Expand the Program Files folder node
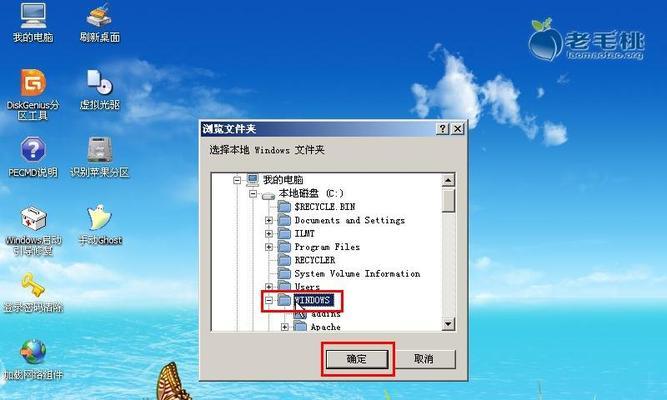 [x=268, y=247]
